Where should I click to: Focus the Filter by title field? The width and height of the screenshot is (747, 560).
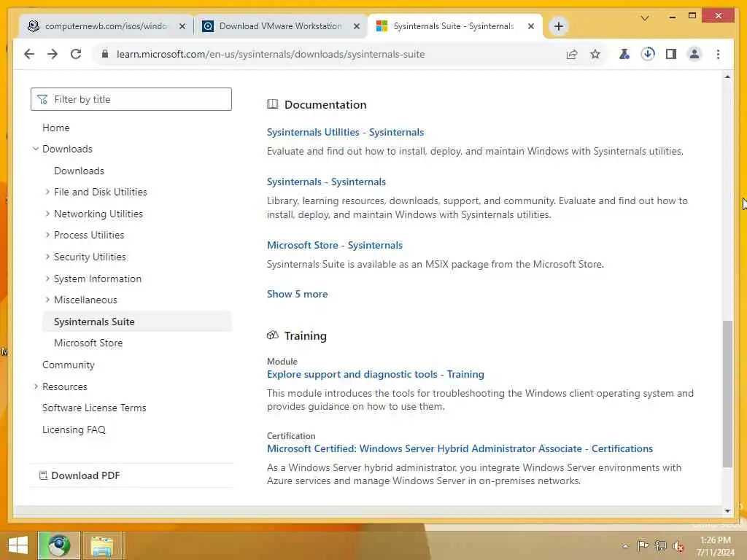(131, 99)
